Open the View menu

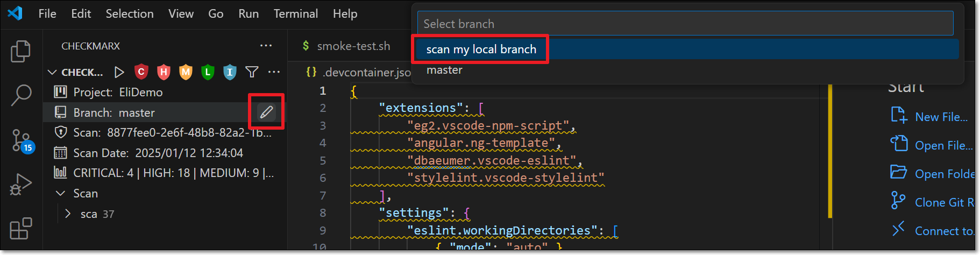(x=181, y=13)
